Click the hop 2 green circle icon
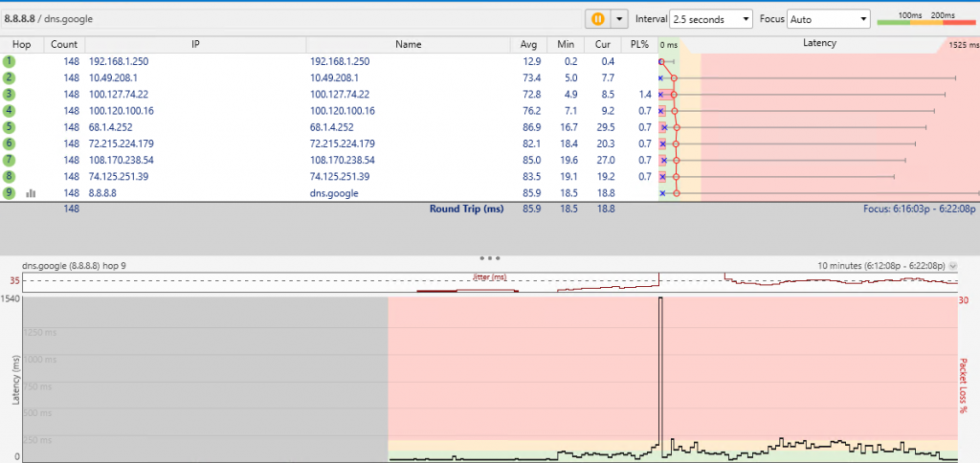The image size is (980, 463). point(11,77)
